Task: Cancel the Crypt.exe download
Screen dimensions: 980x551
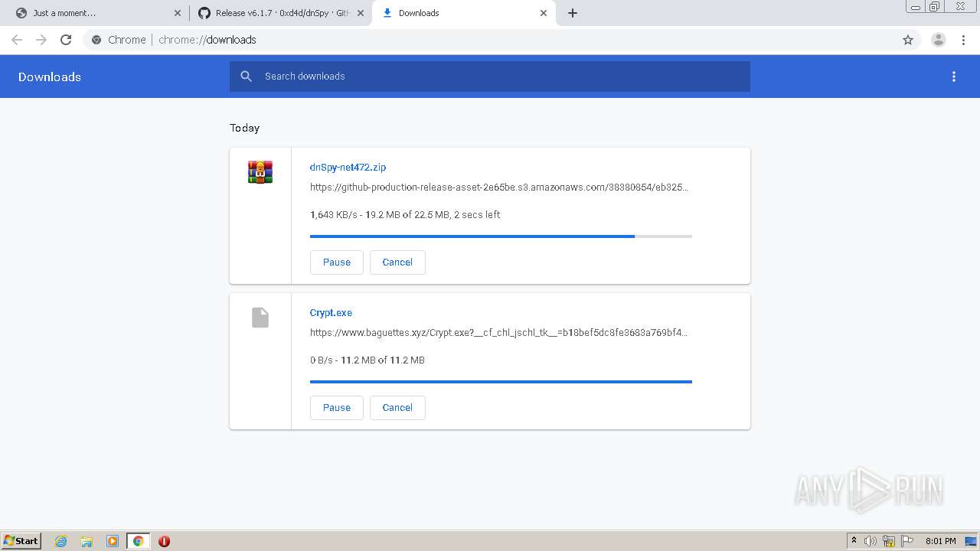Action: 397,407
